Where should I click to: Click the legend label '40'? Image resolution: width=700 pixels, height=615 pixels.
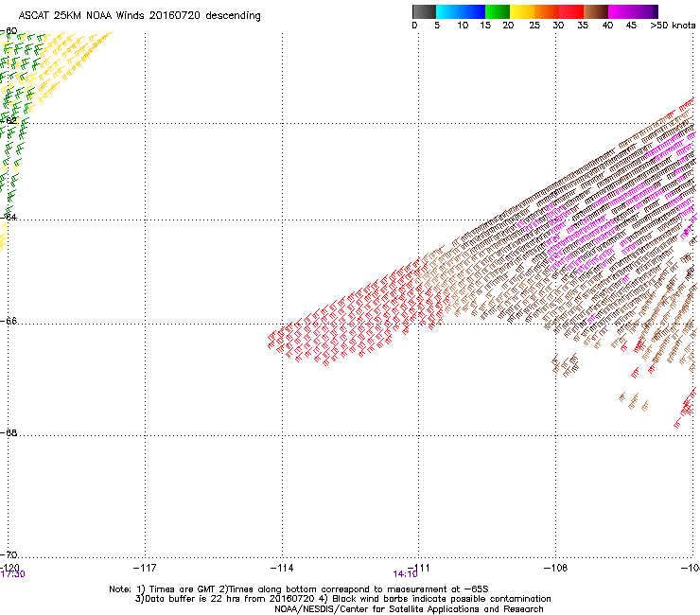pos(607,26)
